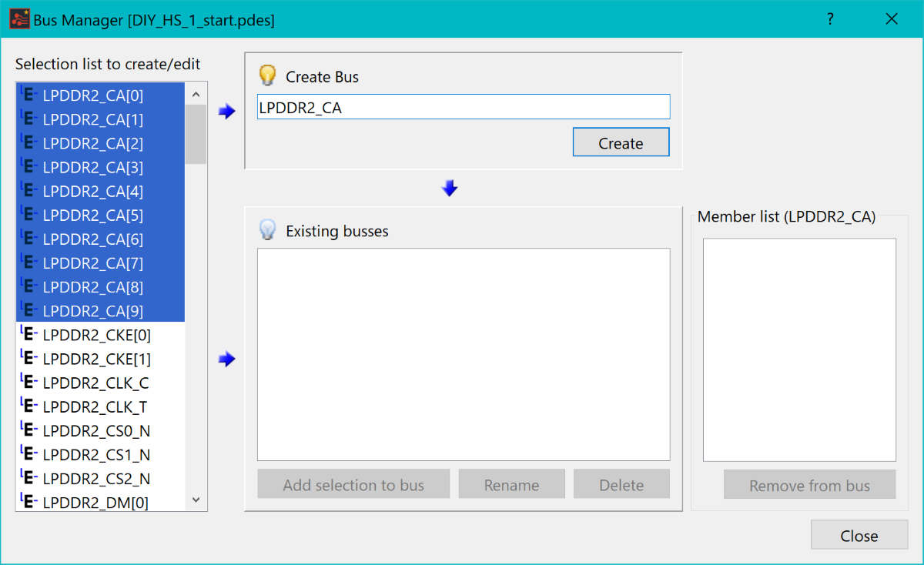Click the blue down arrow below Create Bus
The width and height of the screenshot is (924, 565).
[450, 188]
